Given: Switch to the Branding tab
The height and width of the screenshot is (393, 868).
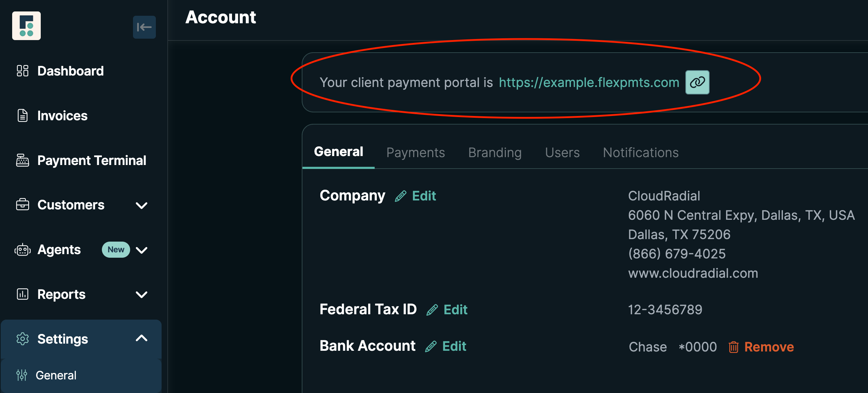Looking at the screenshot, I should [x=495, y=152].
